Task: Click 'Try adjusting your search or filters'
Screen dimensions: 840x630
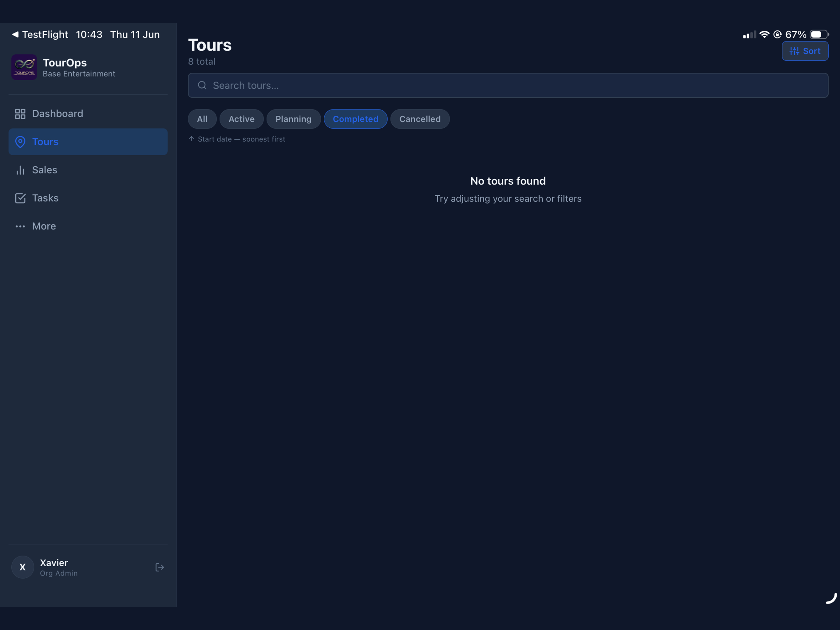Action: click(x=508, y=199)
